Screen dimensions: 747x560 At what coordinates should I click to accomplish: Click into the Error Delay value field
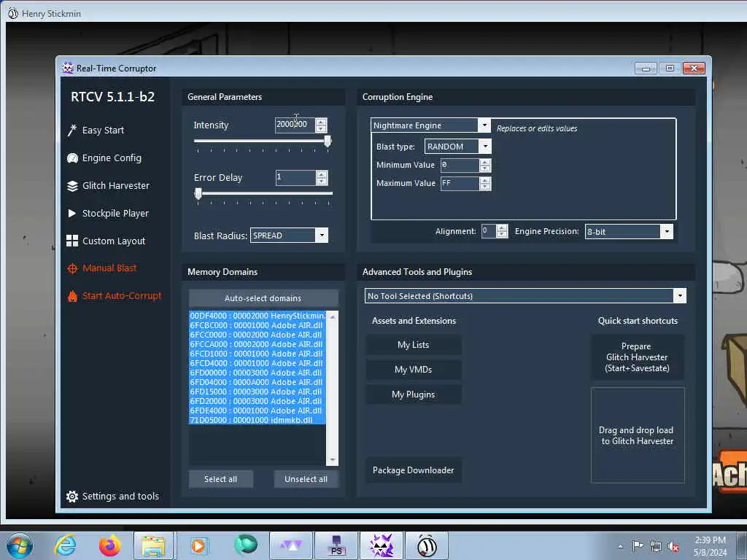click(x=296, y=178)
